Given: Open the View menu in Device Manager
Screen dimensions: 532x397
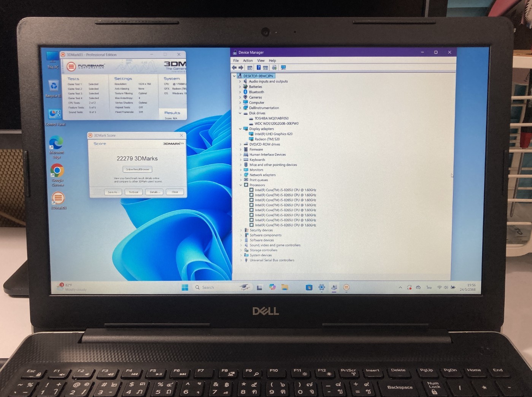Looking at the screenshot, I should (x=261, y=61).
